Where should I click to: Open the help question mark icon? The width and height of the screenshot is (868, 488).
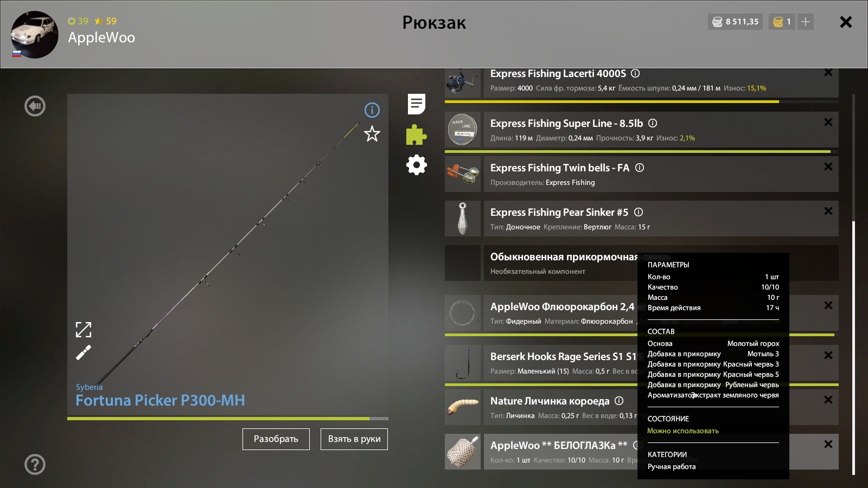coord(35,465)
